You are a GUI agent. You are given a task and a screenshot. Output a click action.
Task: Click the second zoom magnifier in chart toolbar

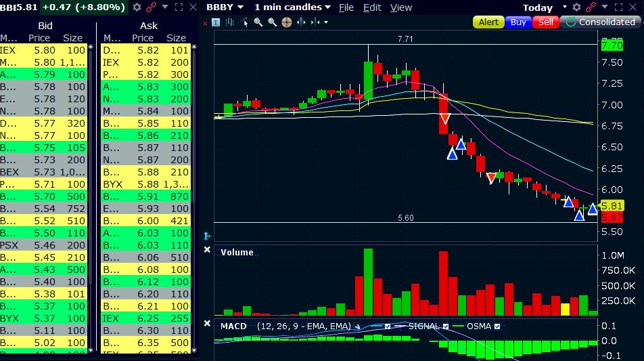272,22
